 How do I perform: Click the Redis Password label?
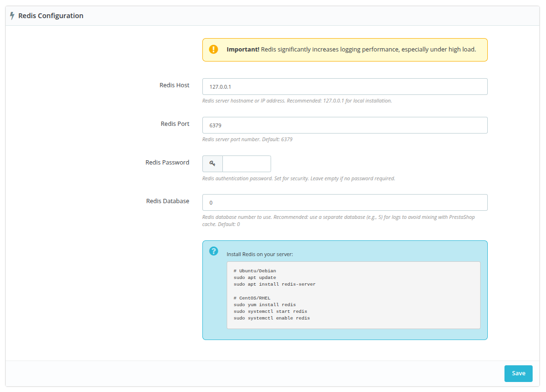point(168,163)
